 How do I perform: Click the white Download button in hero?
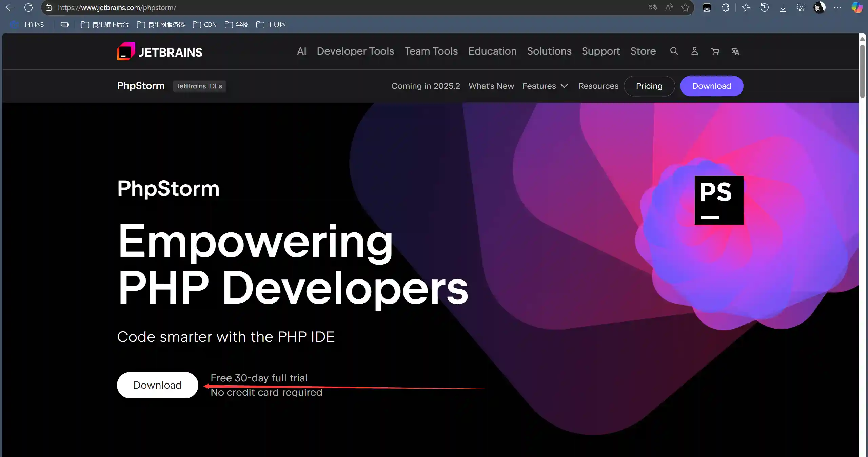click(x=157, y=385)
